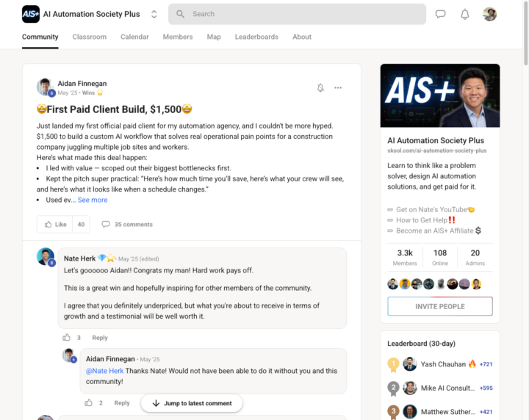Toggle post notification bell on Aidan's post
The width and height of the screenshot is (529, 420).
click(x=320, y=87)
